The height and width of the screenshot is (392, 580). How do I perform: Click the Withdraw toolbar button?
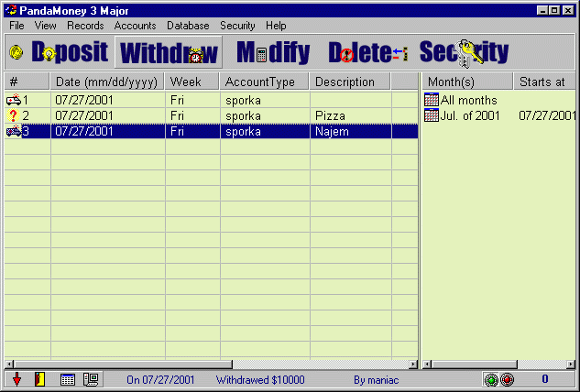click(x=169, y=52)
